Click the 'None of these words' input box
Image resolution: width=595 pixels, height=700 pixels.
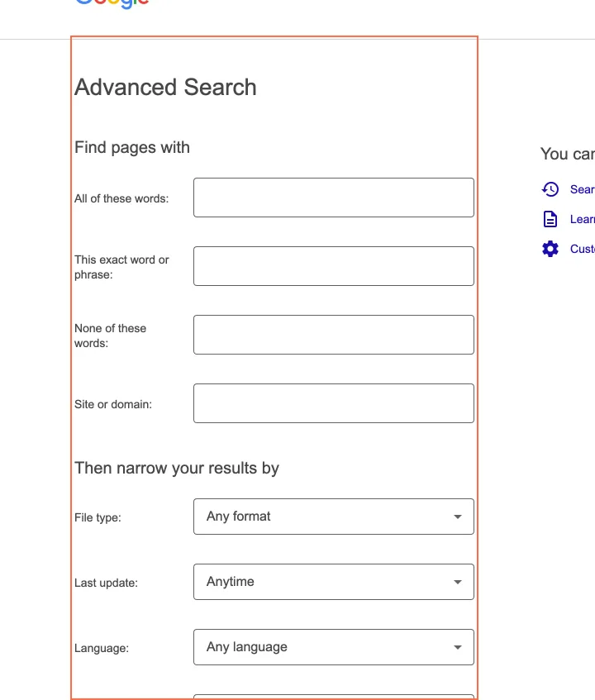click(x=333, y=335)
